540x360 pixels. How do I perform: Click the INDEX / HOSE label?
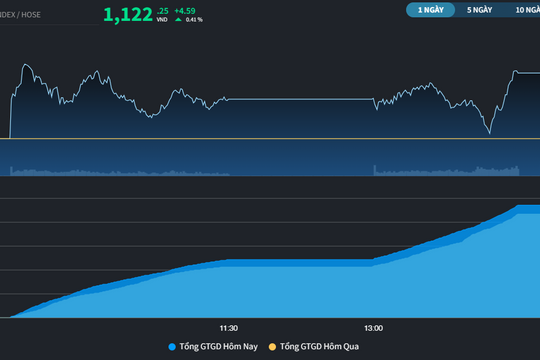(20, 15)
